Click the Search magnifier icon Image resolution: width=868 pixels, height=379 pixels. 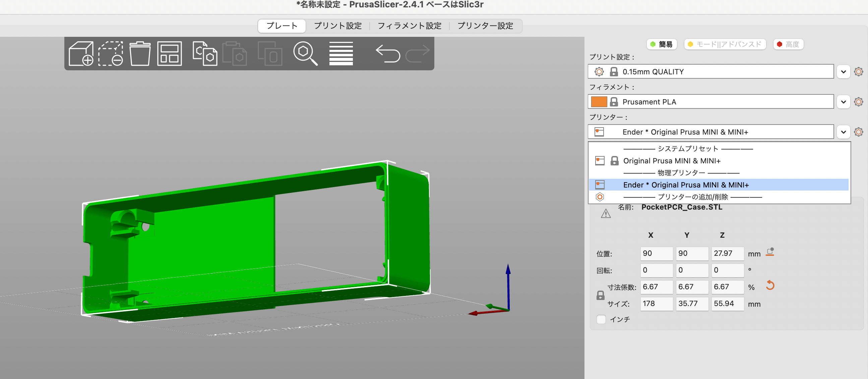[x=305, y=54]
